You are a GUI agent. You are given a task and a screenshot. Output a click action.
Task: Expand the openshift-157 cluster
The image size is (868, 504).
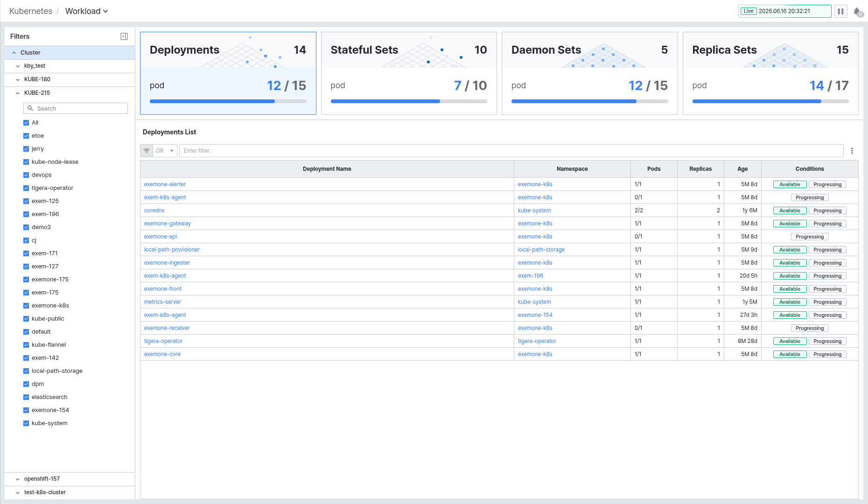[18, 479]
